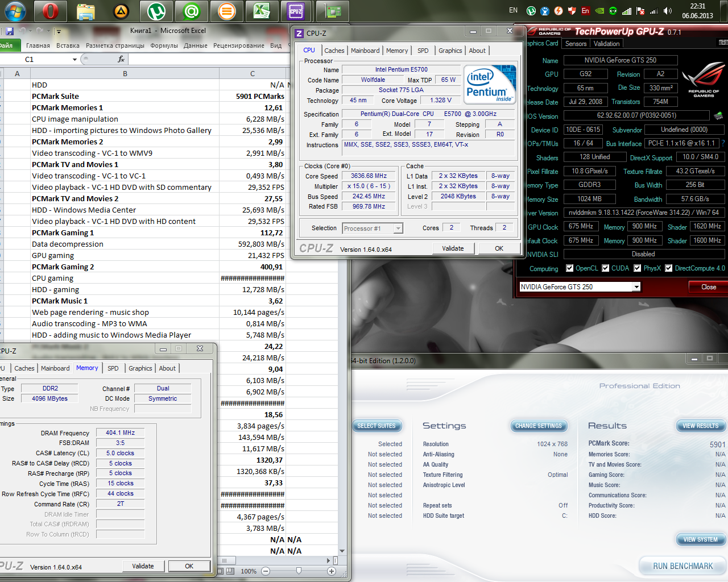Viewport: 728px width, 582px height.
Task: Open the EN language bar indicator
Action: (514, 10)
